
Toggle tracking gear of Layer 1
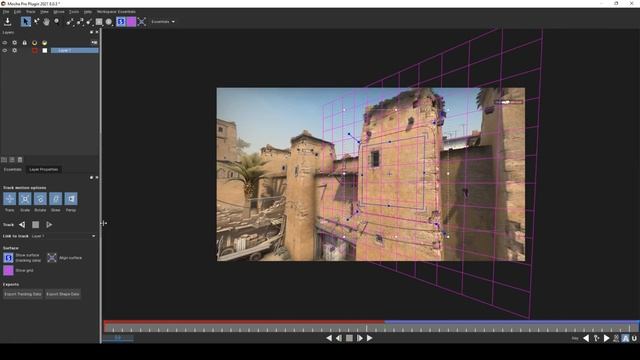(x=15, y=51)
